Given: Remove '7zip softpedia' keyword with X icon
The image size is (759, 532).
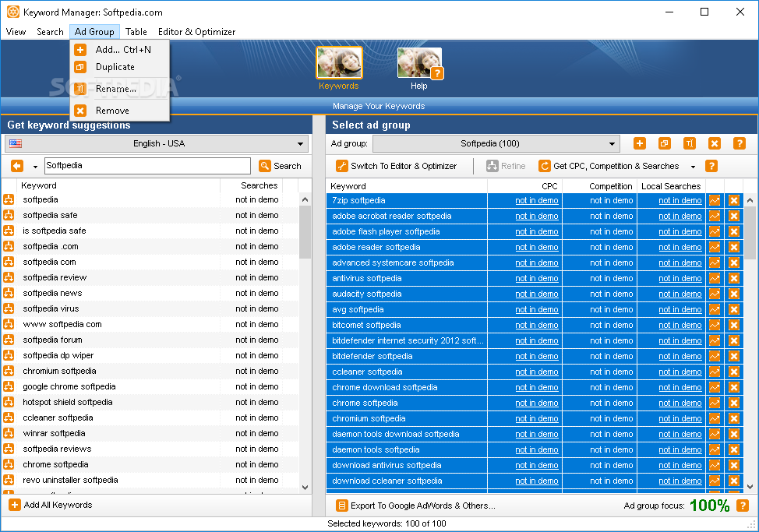Looking at the screenshot, I should [734, 201].
